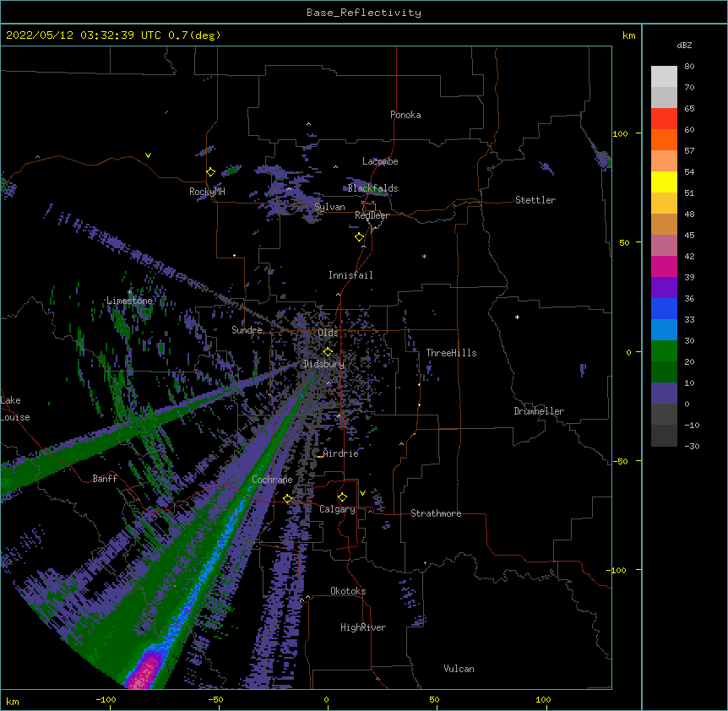Viewport: 728px width, 711px height.
Task: Click the dBZ legend heading
Action: (684, 45)
